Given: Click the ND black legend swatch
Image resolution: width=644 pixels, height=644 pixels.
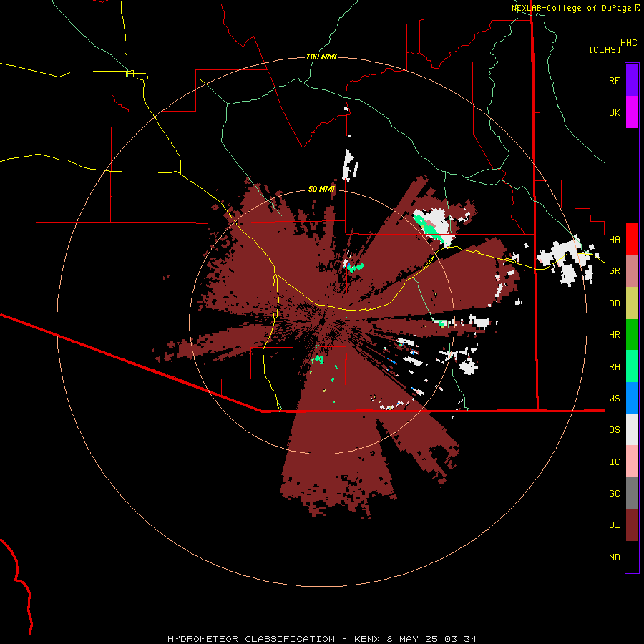Looking at the screenshot, I should point(632,557).
